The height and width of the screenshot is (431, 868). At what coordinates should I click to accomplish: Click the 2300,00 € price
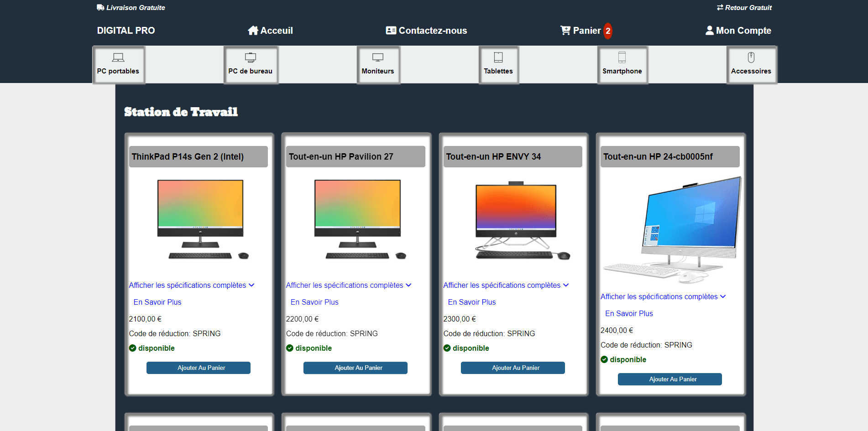point(460,319)
